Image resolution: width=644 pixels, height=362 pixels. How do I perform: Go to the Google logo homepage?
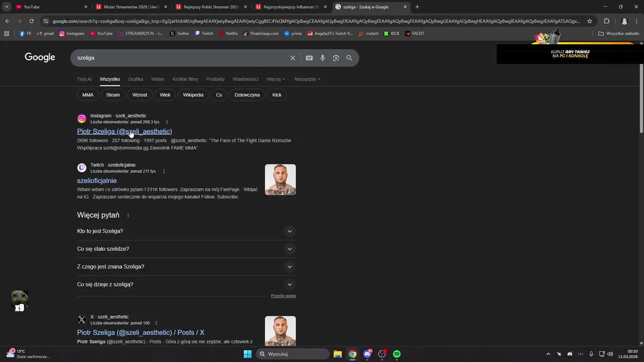tap(40, 57)
